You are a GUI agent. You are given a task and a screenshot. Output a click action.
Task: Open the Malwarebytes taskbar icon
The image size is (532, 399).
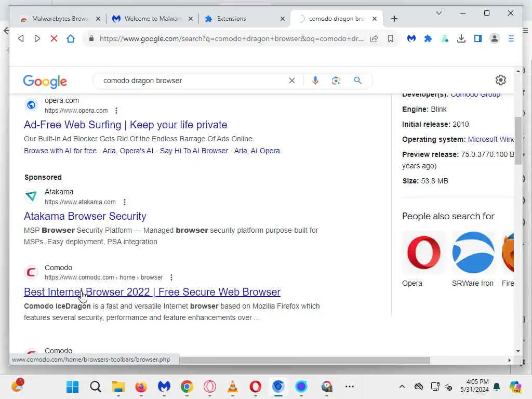pos(164,387)
